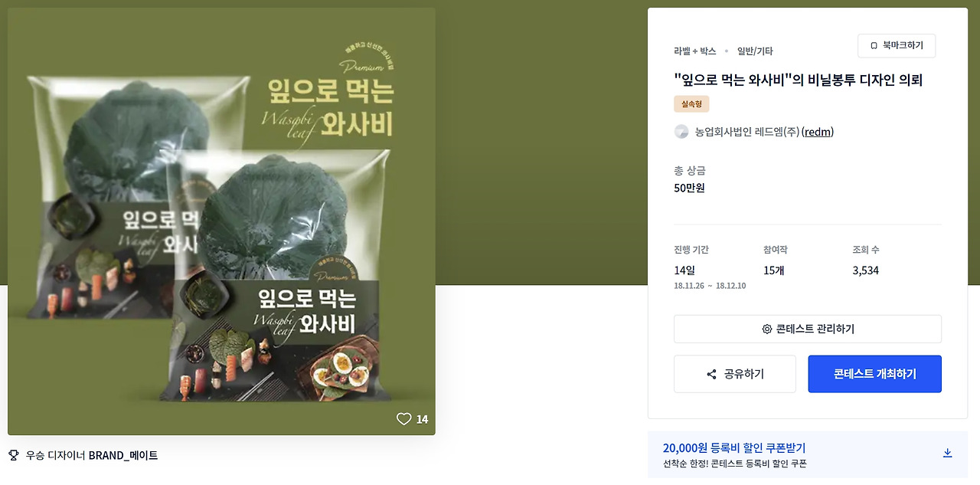
Task: Click the bookmark icon in 북마크하기 button
Action: coord(874,46)
